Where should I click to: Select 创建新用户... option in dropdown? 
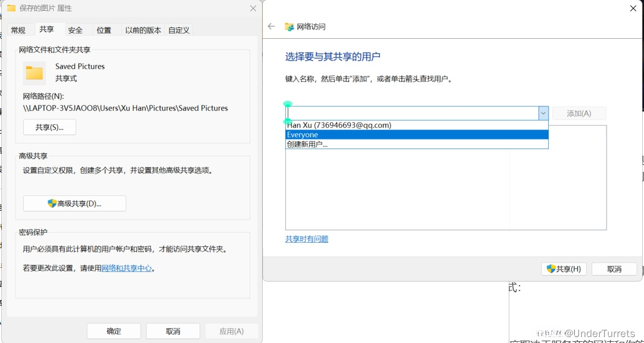click(x=416, y=144)
